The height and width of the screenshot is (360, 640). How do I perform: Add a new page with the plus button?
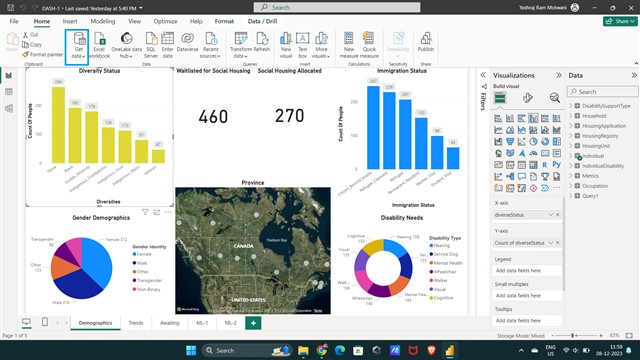click(x=253, y=323)
